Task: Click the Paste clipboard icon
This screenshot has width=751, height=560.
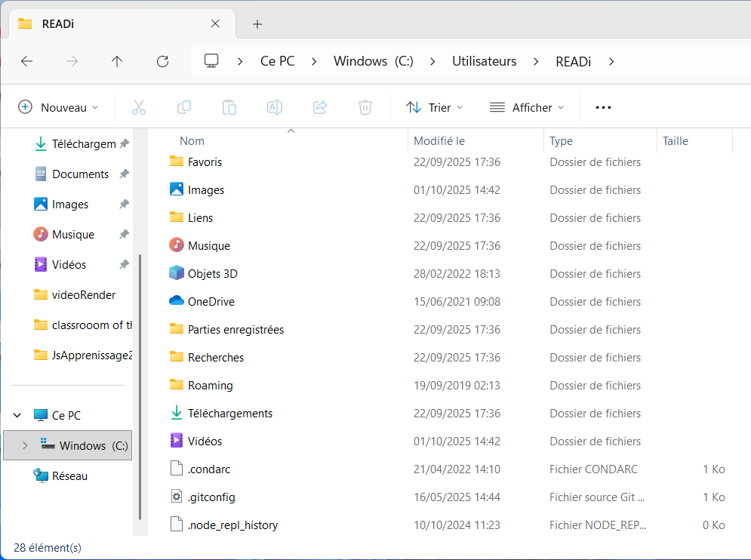Action: (229, 107)
